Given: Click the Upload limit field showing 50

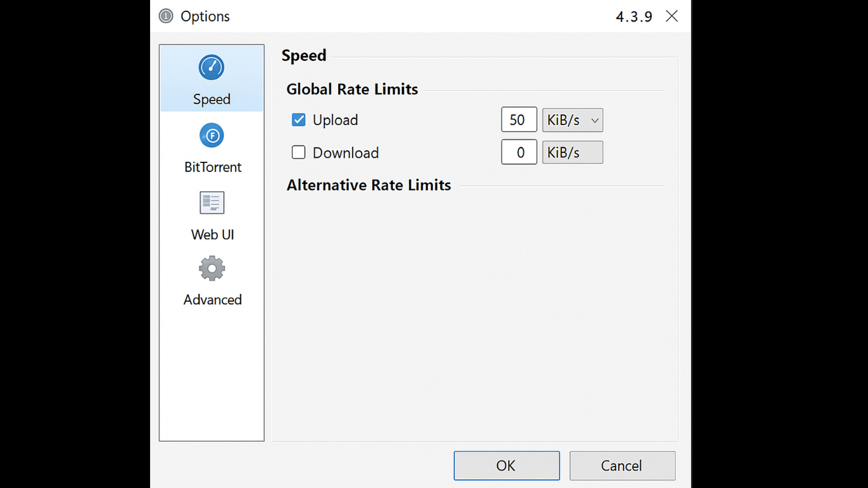Looking at the screenshot, I should [x=519, y=119].
